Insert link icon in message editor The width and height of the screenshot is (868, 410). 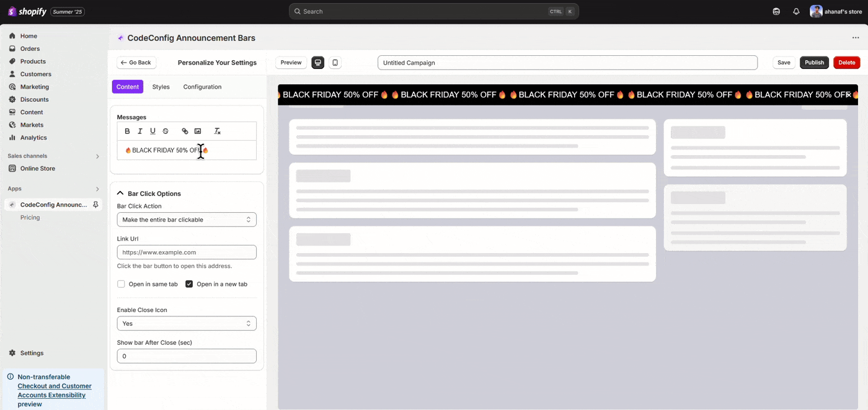[x=185, y=131]
